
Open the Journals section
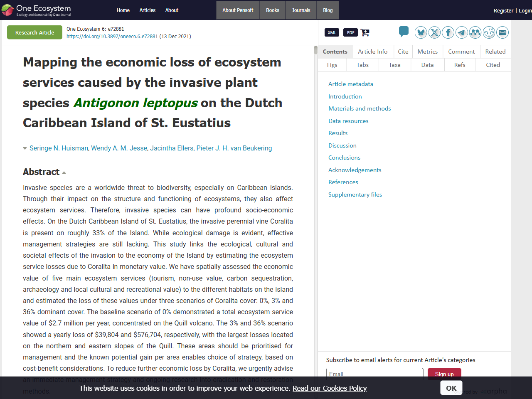tap(301, 10)
